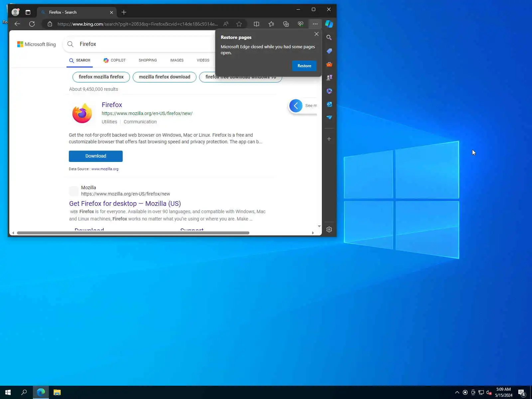
Task: Open the Favorites list icon
Action: click(x=271, y=24)
